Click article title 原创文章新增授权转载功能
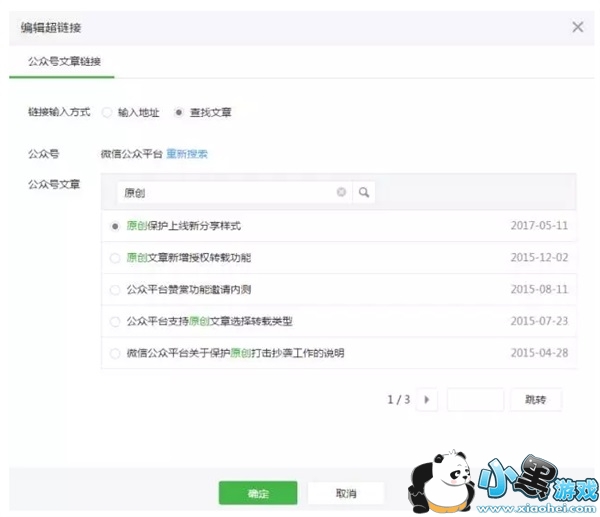The image size is (600, 517). click(189, 258)
